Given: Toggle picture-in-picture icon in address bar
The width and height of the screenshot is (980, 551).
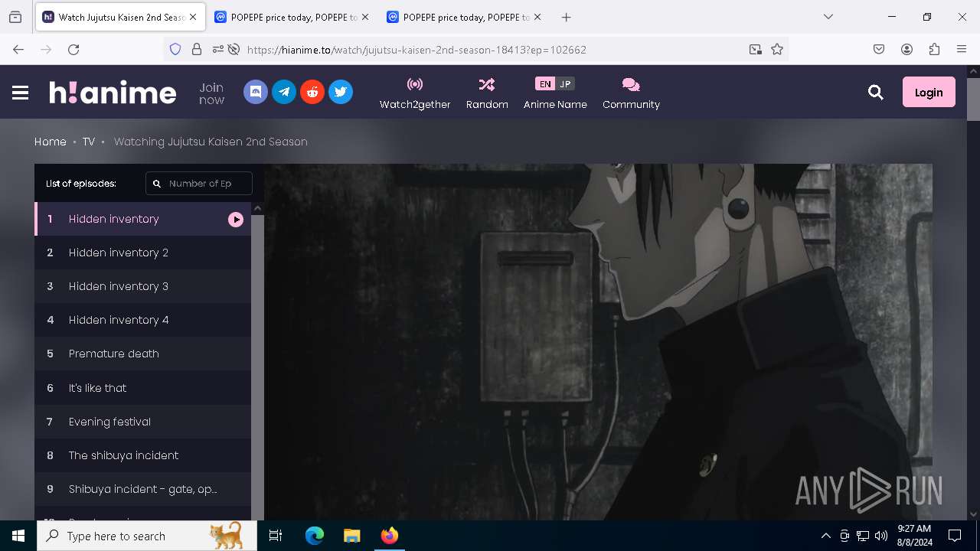Looking at the screenshot, I should pos(756,49).
